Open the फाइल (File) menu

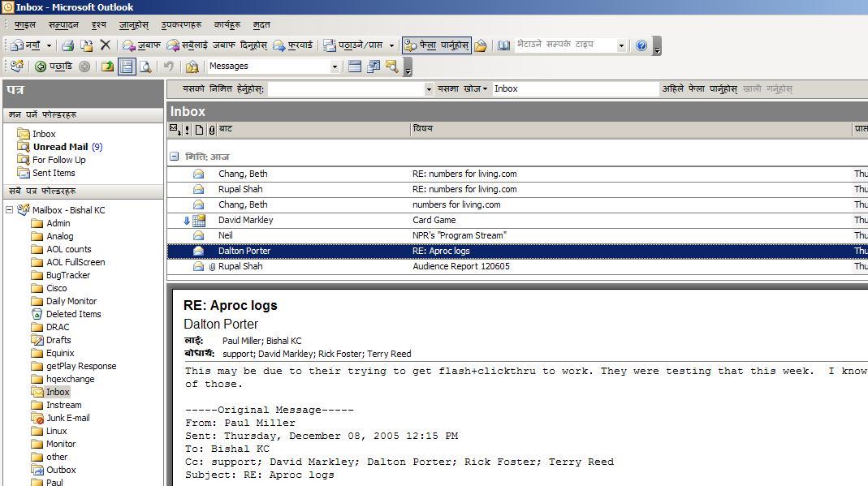pos(25,24)
